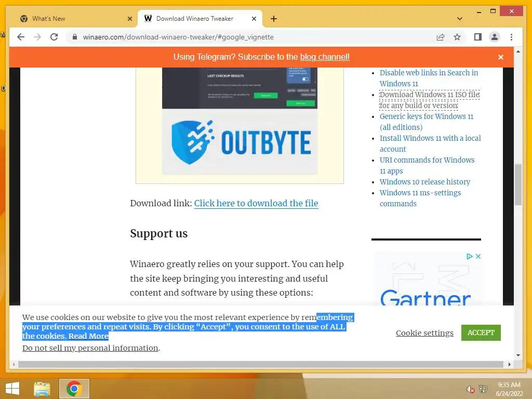Viewport: 532px width, 399px height.
Task: Open Install Windows 11 with local account
Action: coord(430,143)
